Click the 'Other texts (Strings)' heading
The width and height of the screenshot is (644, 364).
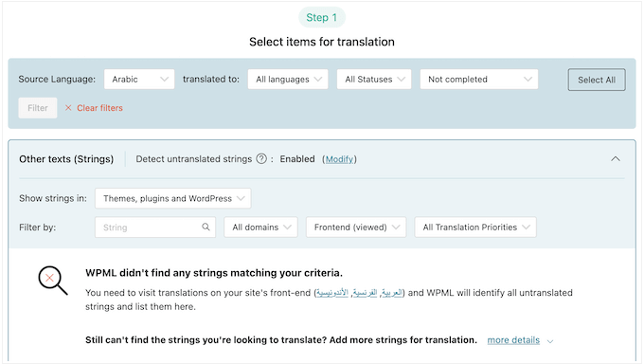point(66,159)
